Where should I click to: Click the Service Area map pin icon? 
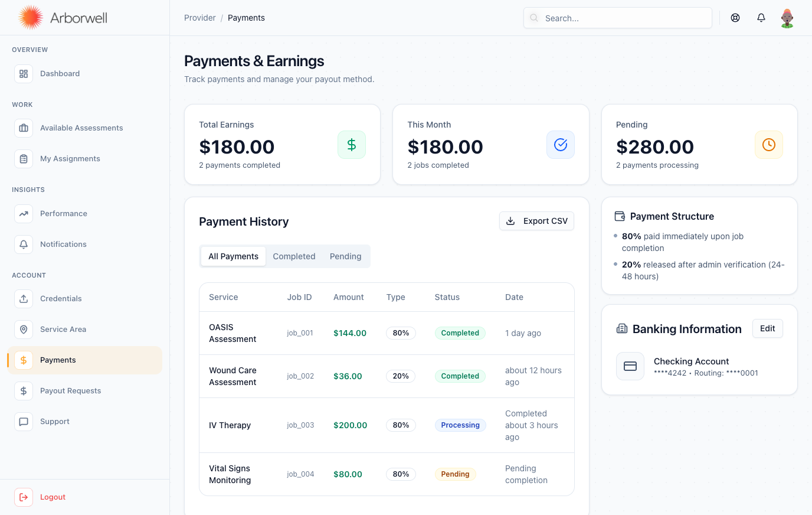pos(24,330)
